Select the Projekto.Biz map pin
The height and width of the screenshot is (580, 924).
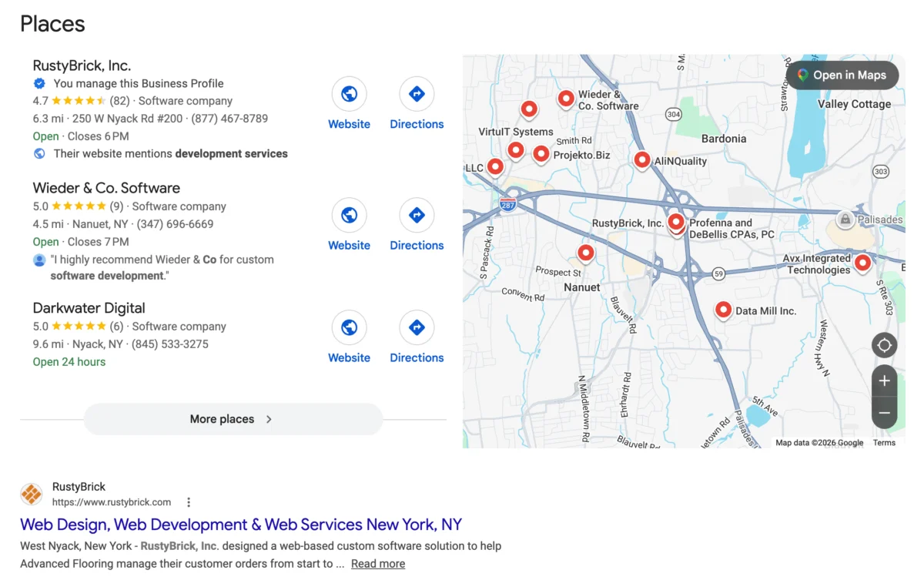[x=541, y=154]
